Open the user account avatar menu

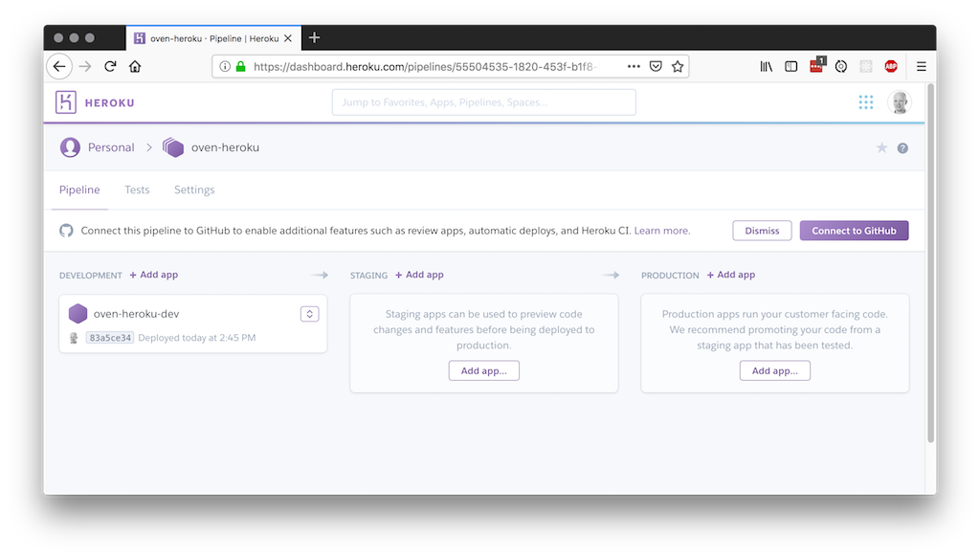tap(900, 101)
